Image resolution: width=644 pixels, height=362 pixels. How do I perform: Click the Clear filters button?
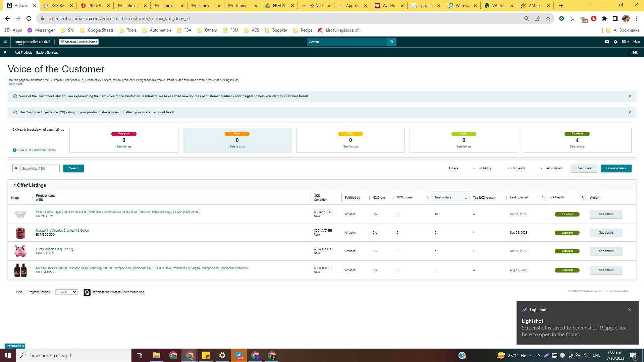click(x=584, y=169)
